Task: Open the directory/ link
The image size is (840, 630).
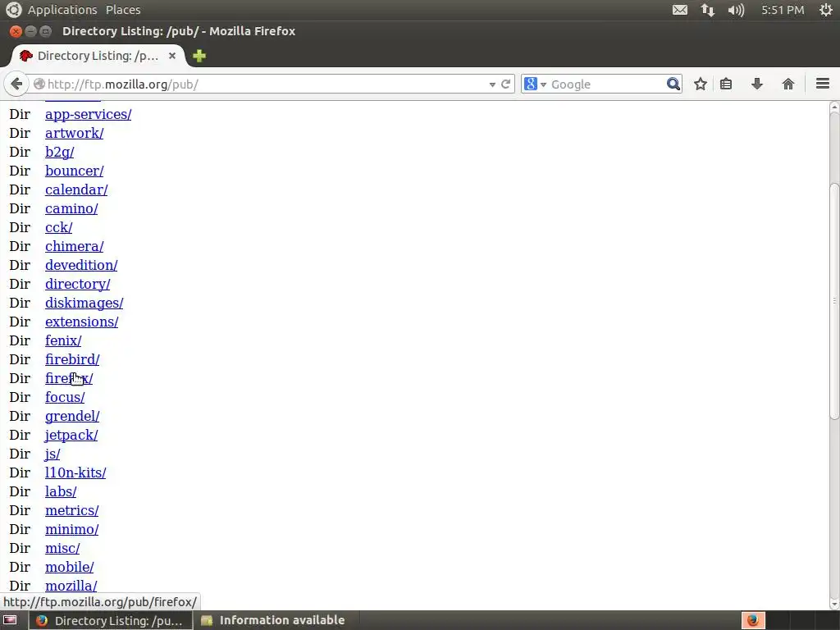Action: click(x=78, y=284)
